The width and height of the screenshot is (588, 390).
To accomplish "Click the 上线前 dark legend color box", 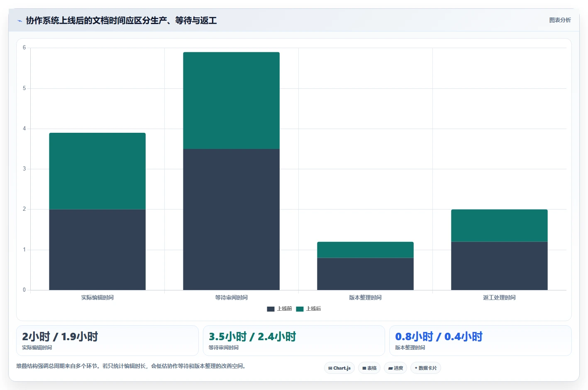I will [x=271, y=309].
